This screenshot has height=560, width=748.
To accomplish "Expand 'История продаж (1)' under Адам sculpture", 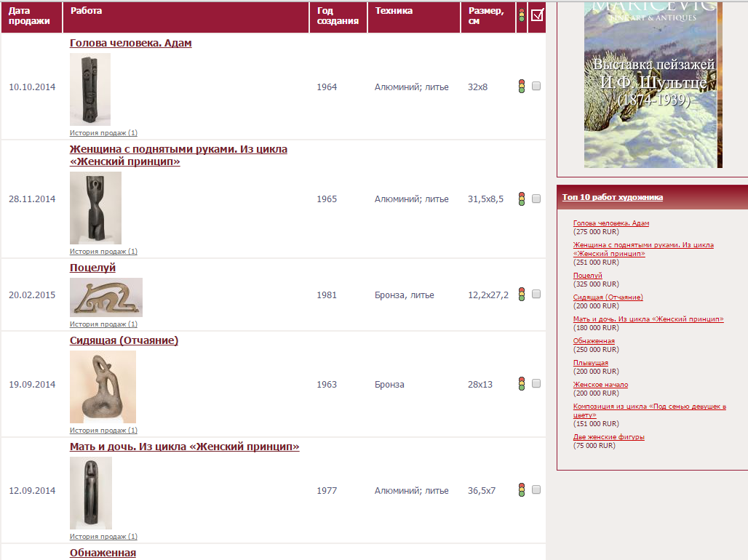I will [x=103, y=133].
